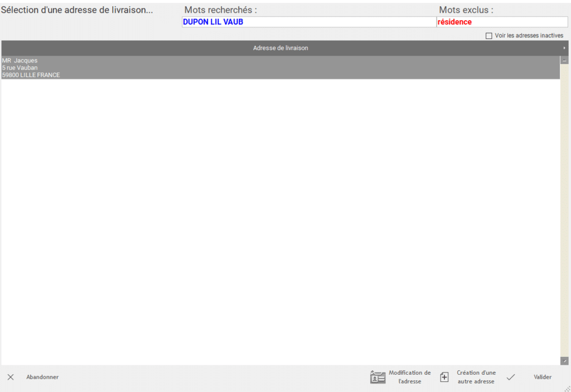Click the Voir les adresses inactives label
571x392 pixels.
click(x=529, y=36)
